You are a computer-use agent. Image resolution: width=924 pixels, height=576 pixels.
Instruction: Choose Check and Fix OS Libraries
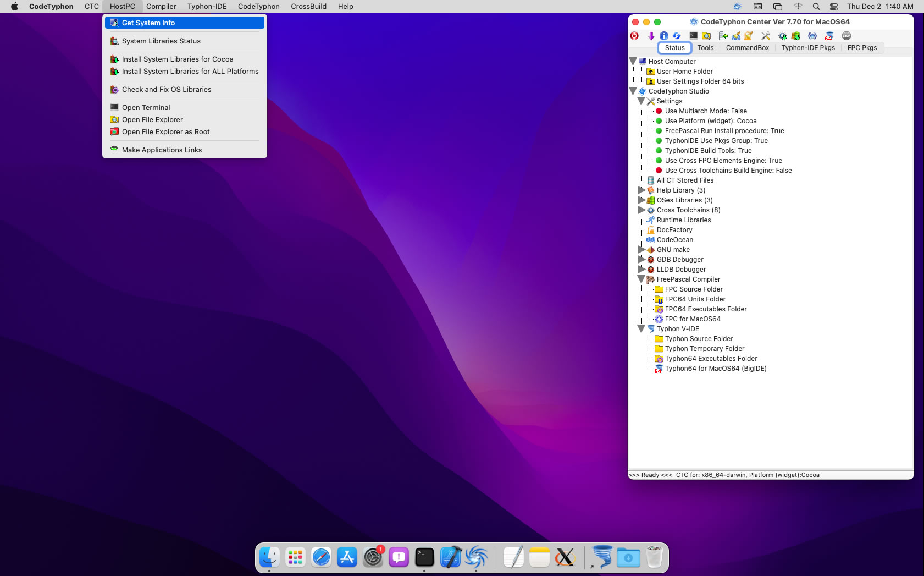185,89
